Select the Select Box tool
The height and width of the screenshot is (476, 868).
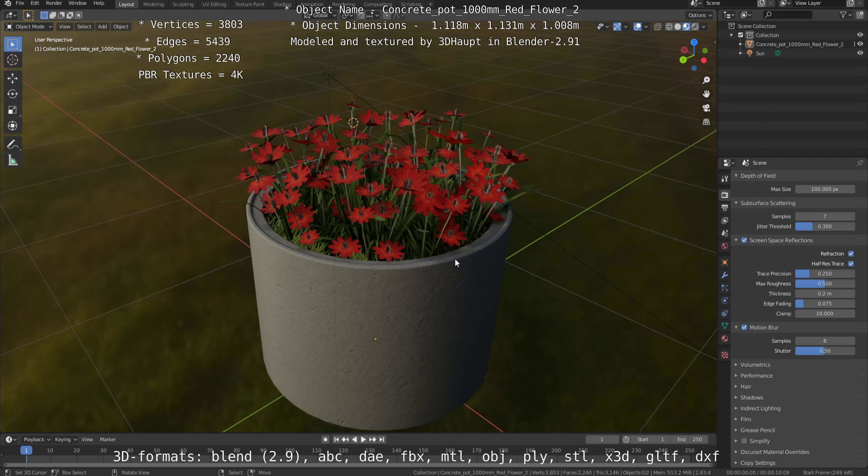click(13, 44)
